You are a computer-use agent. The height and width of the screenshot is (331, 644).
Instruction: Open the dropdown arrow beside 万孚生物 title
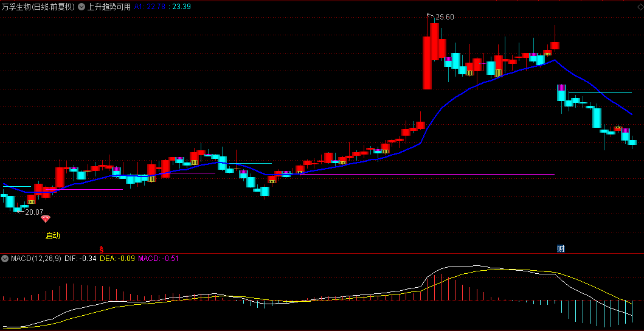tap(81, 7)
